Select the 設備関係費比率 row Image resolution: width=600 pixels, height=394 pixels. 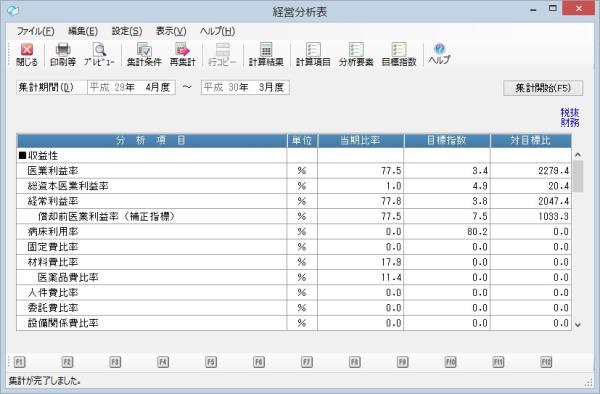point(294,323)
